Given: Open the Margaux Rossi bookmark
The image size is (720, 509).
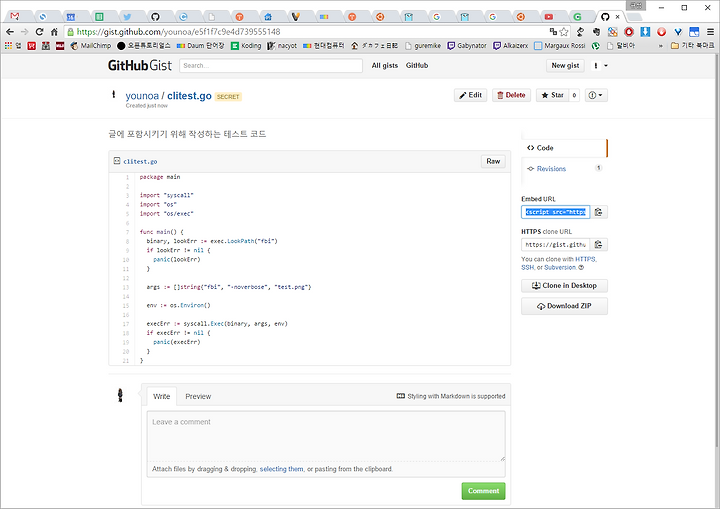Looking at the screenshot, I should click(x=560, y=45).
